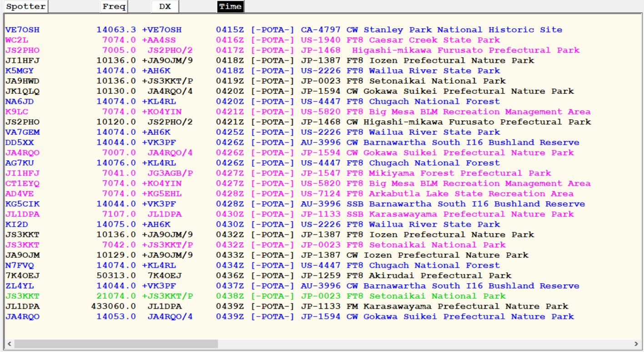Viewport: 644px width, 352px height.
Task: Click the highlighted Time column header
Action: tap(230, 6)
